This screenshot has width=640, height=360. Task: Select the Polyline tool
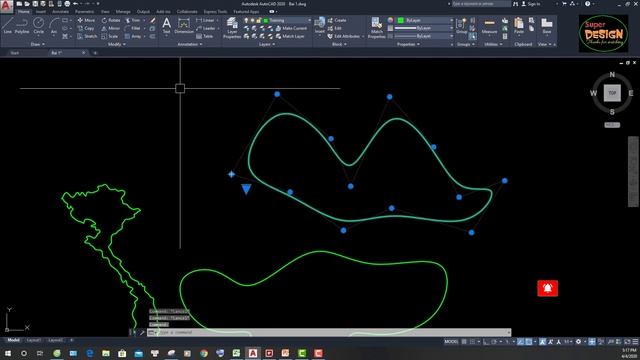22,26
